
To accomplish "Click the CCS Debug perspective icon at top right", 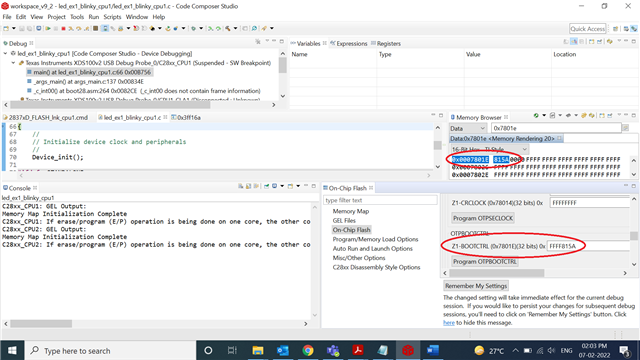I will coord(633,29).
